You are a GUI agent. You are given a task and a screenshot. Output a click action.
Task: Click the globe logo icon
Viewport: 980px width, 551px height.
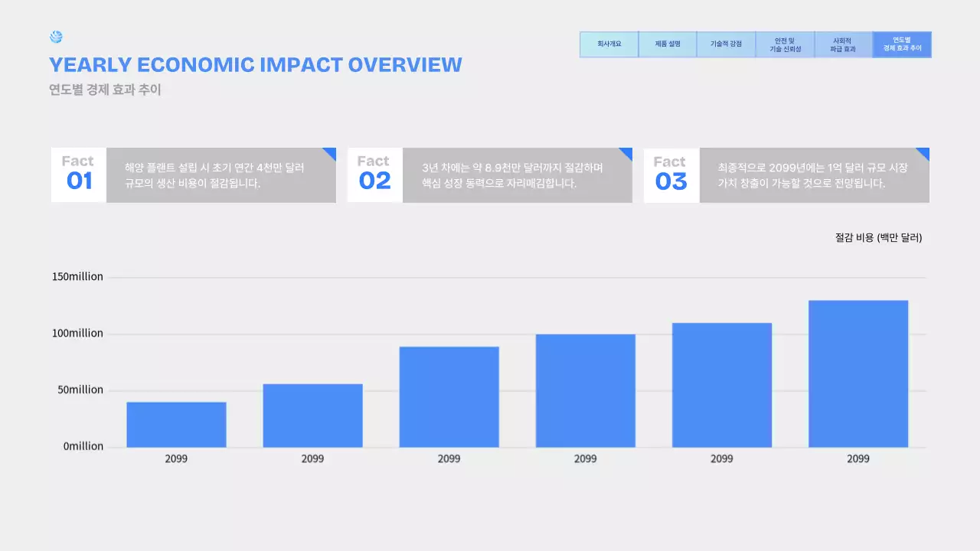(56, 37)
